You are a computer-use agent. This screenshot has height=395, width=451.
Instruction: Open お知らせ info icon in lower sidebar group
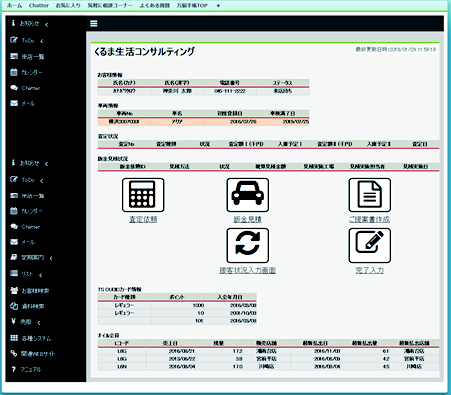[x=13, y=162]
